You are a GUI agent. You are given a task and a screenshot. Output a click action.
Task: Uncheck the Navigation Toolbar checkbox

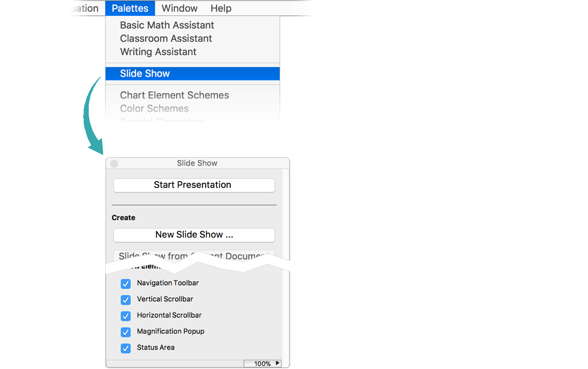126,284
